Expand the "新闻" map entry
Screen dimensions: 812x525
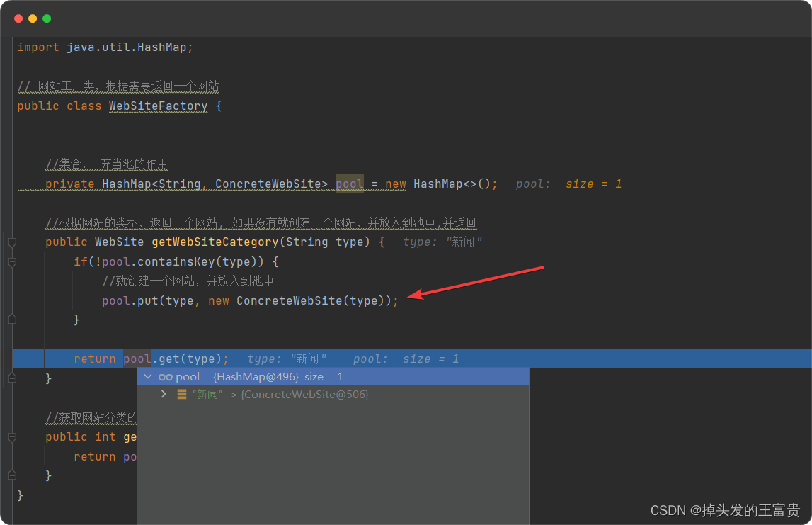(164, 395)
